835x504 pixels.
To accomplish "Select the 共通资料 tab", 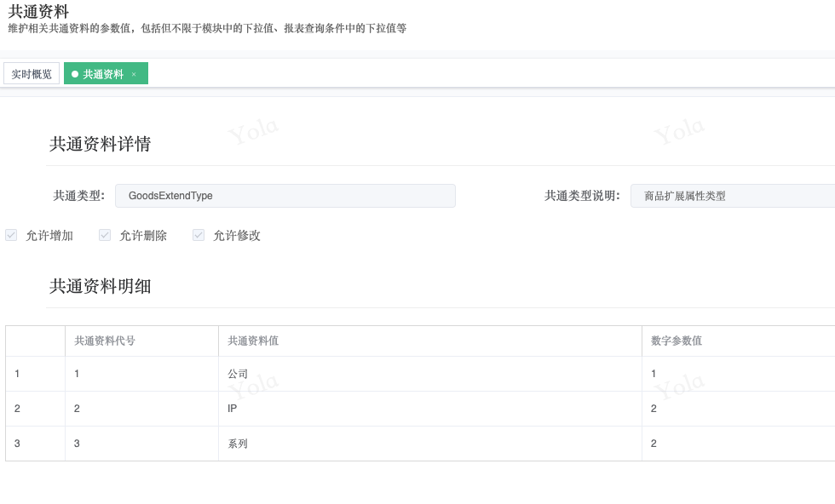I will [102, 74].
